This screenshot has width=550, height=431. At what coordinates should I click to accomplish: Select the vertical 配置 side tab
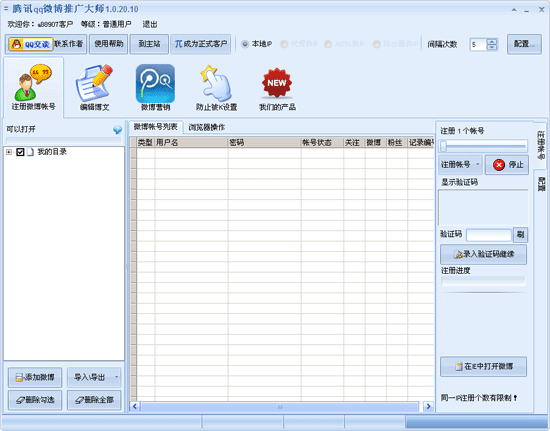pos(541,185)
